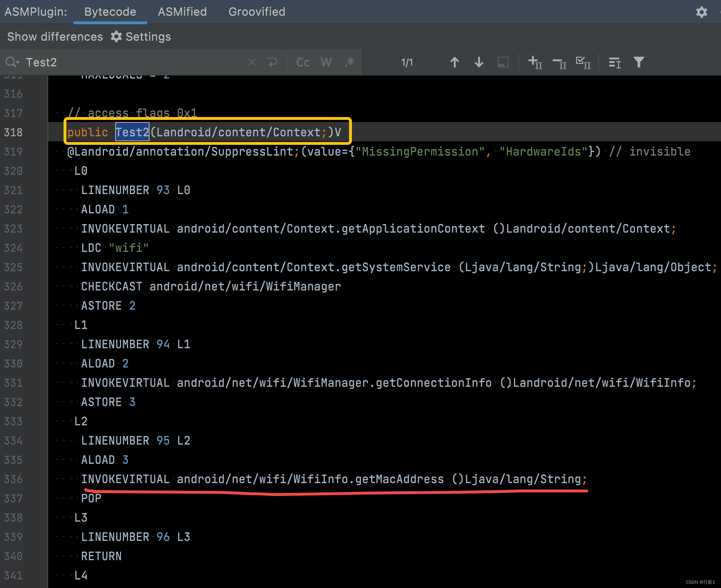Select all occurrences icon
Screen dimensions: 721x588
tap(584, 62)
